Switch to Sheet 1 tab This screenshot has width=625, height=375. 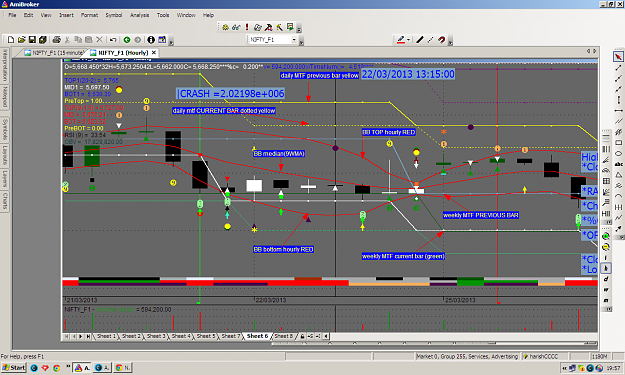(x=106, y=336)
